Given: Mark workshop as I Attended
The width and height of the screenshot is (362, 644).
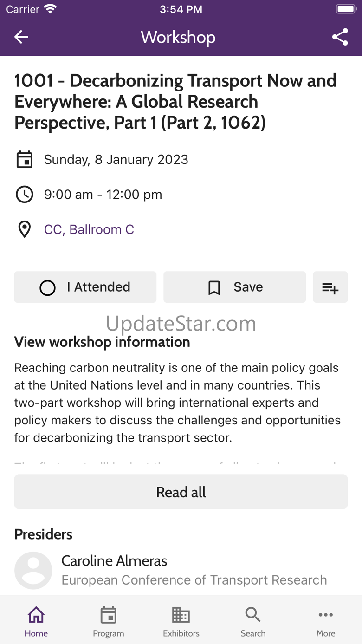Looking at the screenshot, I should point(85,287).
